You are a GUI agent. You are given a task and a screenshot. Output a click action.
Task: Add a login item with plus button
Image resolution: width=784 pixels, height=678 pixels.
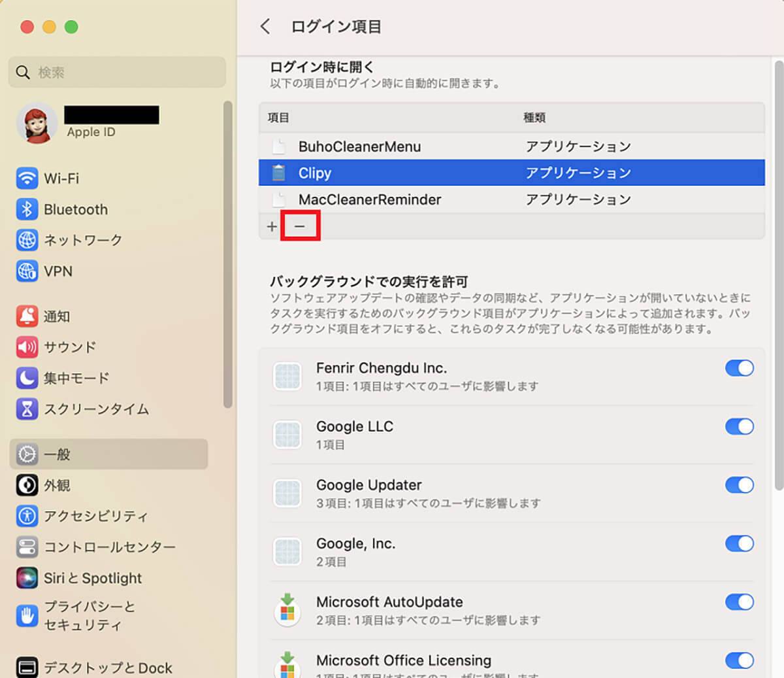coord(272,226)
